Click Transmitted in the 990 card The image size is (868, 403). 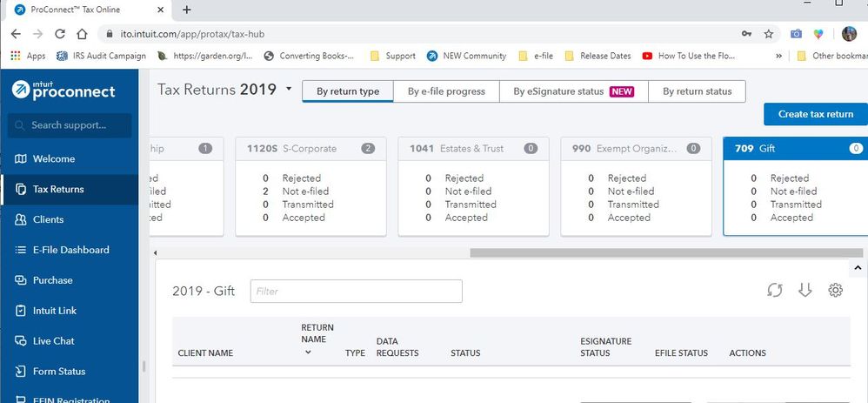click(633, 205)
